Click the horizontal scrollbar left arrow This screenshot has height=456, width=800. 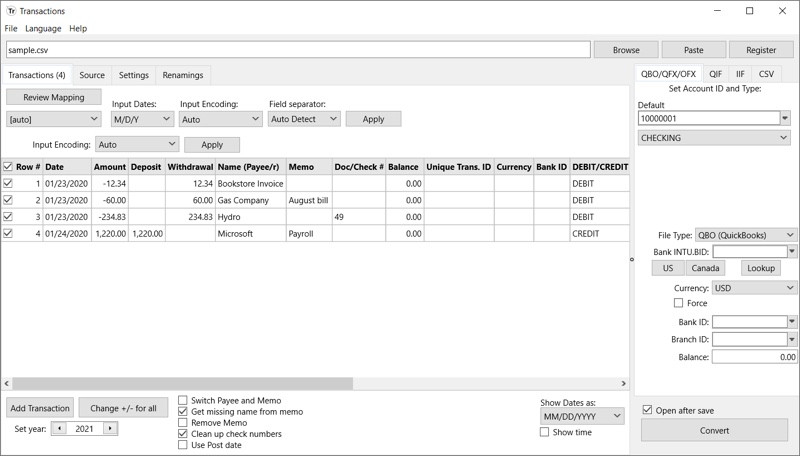coord(7,383)
